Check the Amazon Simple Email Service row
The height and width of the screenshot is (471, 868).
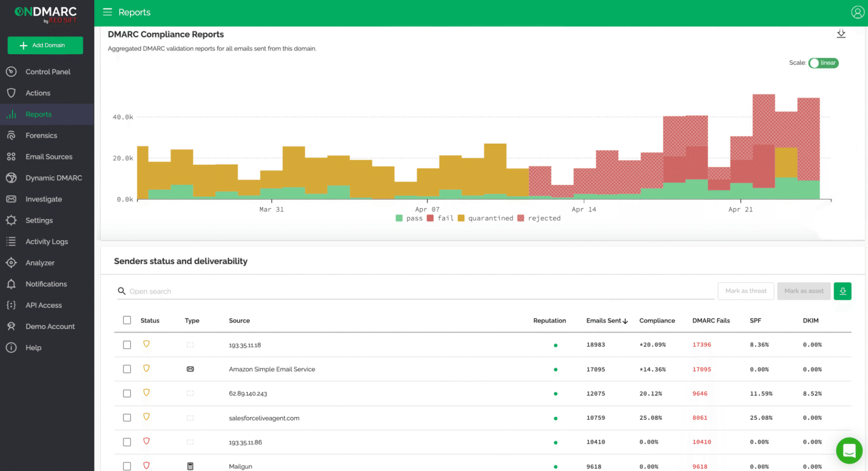click(x=127, y=369)
